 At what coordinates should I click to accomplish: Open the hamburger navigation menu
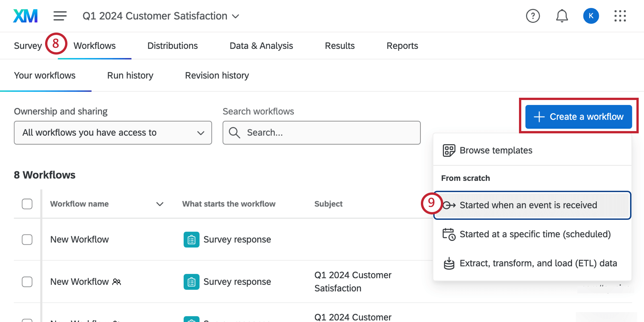[x=60, y=16]
